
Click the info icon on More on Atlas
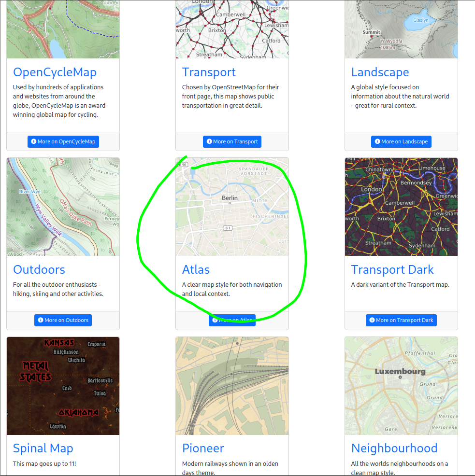pos(214,320)
